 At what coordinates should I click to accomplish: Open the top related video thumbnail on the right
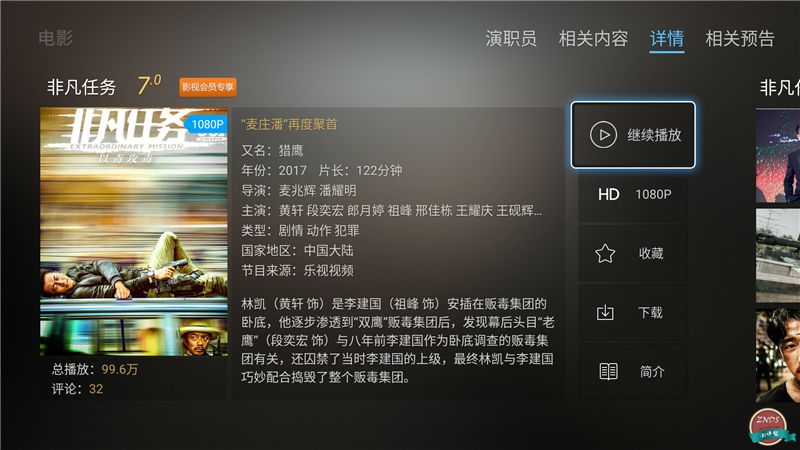pos(778,156)
